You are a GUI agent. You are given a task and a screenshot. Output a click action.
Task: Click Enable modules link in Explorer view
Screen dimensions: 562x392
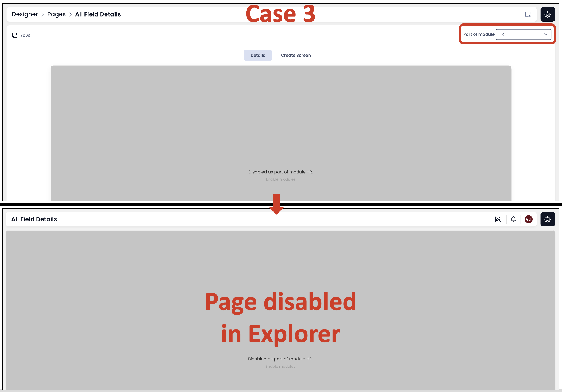(x=280, y=366)
